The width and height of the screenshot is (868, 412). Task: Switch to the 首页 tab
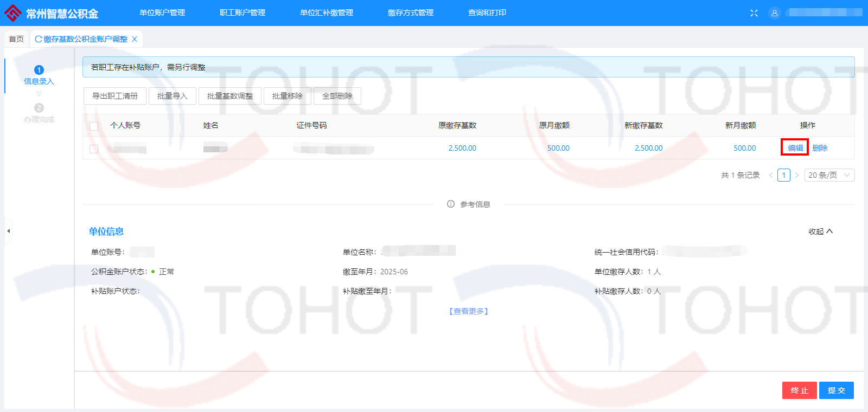[x=16, y=39]
